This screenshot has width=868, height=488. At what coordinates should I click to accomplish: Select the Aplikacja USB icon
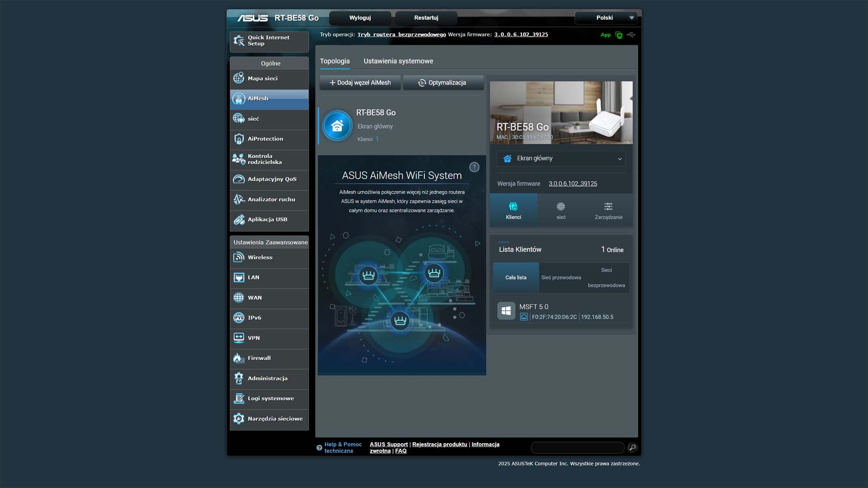[239, 220]
